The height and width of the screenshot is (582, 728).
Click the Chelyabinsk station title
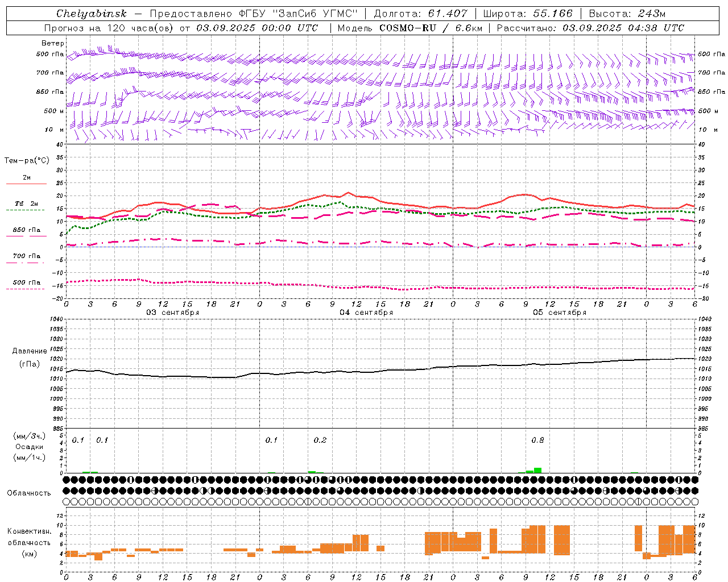coord(92,14)
